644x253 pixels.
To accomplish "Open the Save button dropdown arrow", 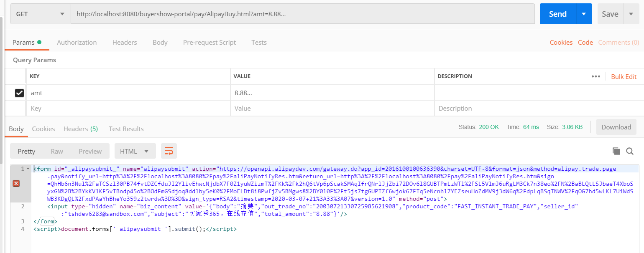I will pos(631,14).
